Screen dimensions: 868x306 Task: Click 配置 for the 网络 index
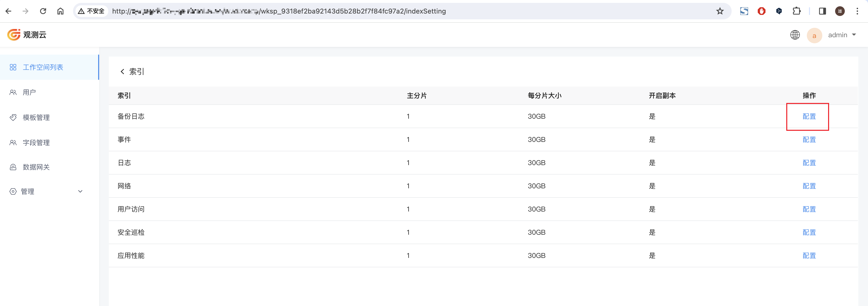pos(809,186)
